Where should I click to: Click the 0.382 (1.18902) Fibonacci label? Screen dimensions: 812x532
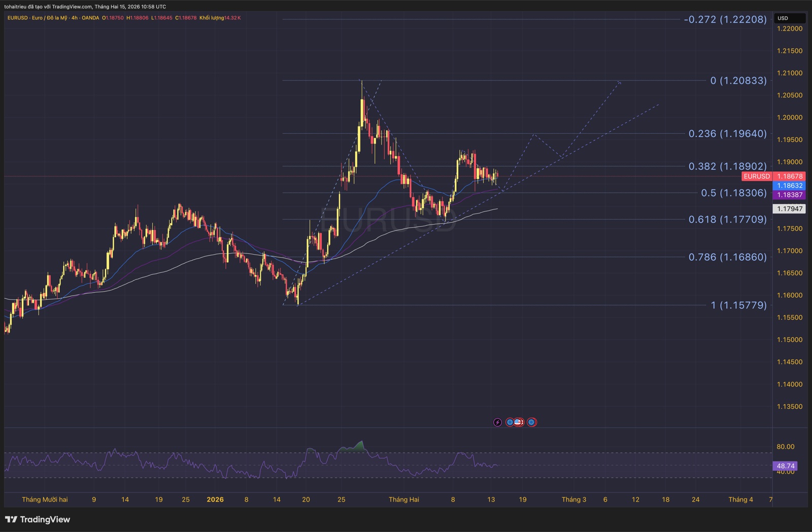coord(727,166)
